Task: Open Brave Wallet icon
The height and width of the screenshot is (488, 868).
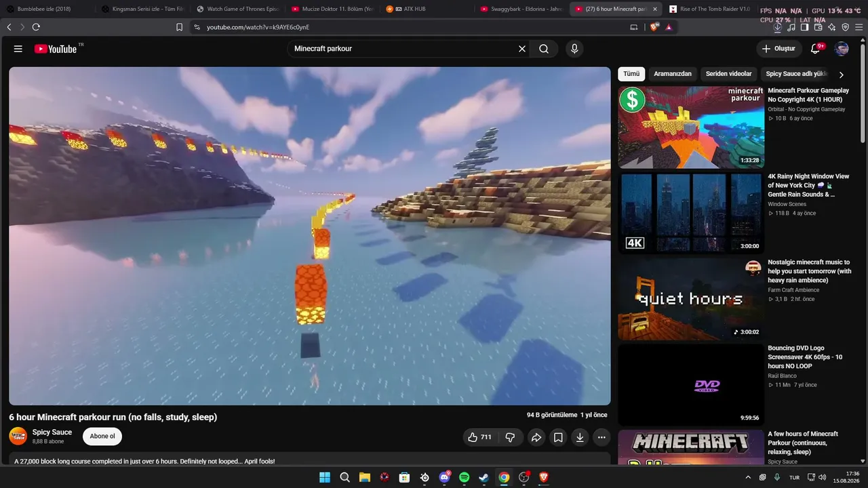Action: [x=818, y=27]
